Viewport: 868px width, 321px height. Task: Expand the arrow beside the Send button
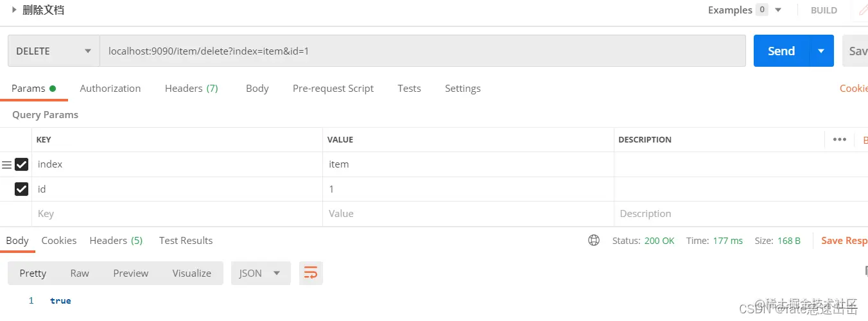point(821,51)
